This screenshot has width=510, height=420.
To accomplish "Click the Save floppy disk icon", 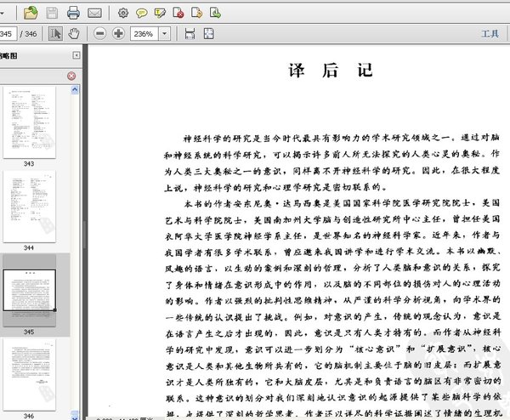I will (x=52, y=13).
